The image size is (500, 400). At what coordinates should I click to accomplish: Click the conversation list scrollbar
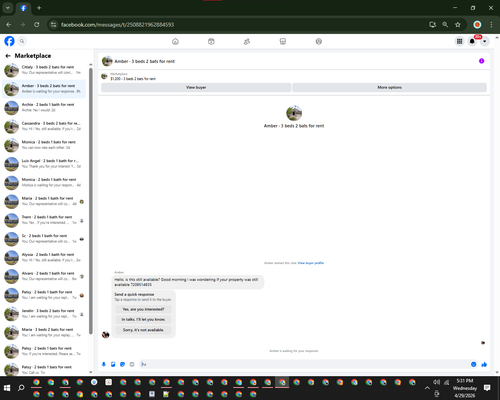tap(91, 200)
